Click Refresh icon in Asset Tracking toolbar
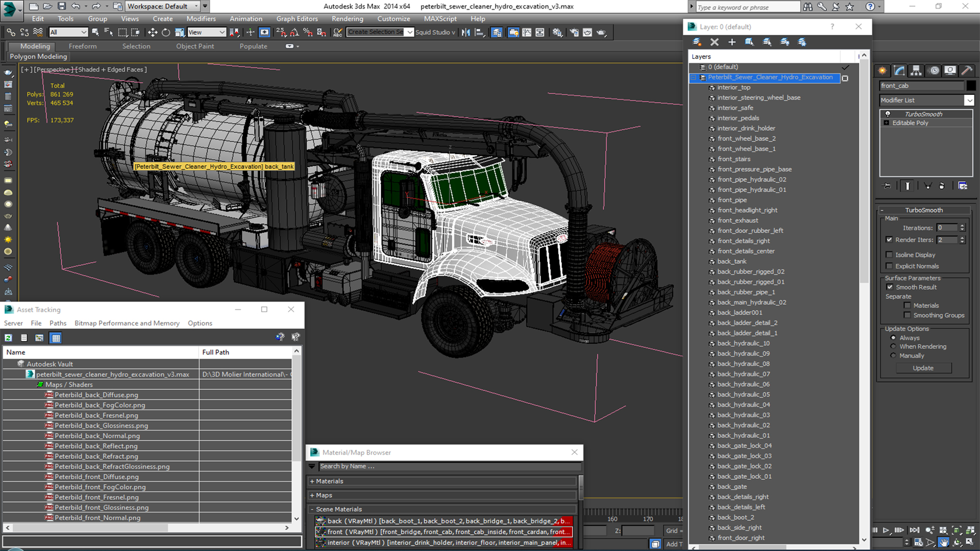The height and width of the screenshot is (551, 980). click(9, 338)
